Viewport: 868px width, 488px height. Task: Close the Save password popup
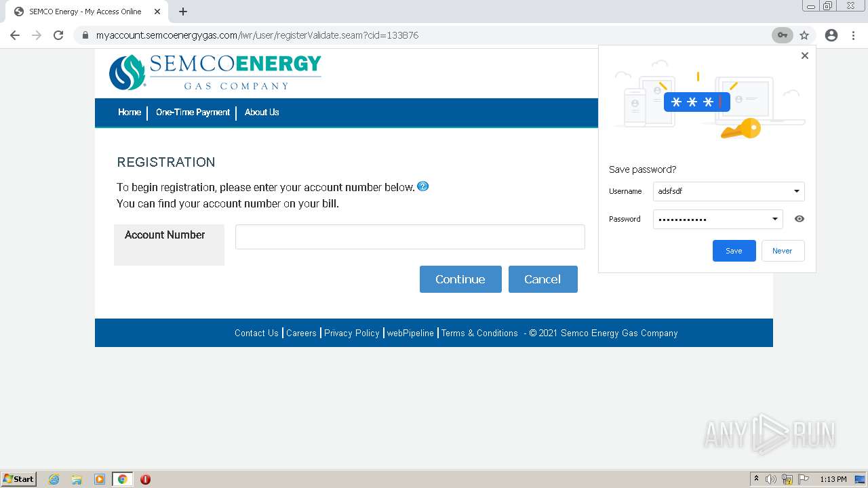(x=805, y=56)
